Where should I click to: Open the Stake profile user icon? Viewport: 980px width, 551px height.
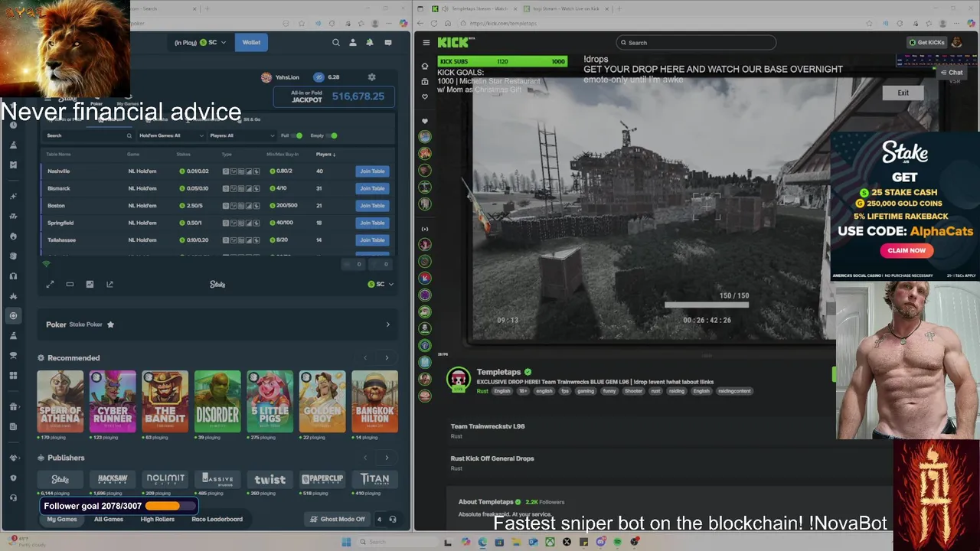coord(353,43)
